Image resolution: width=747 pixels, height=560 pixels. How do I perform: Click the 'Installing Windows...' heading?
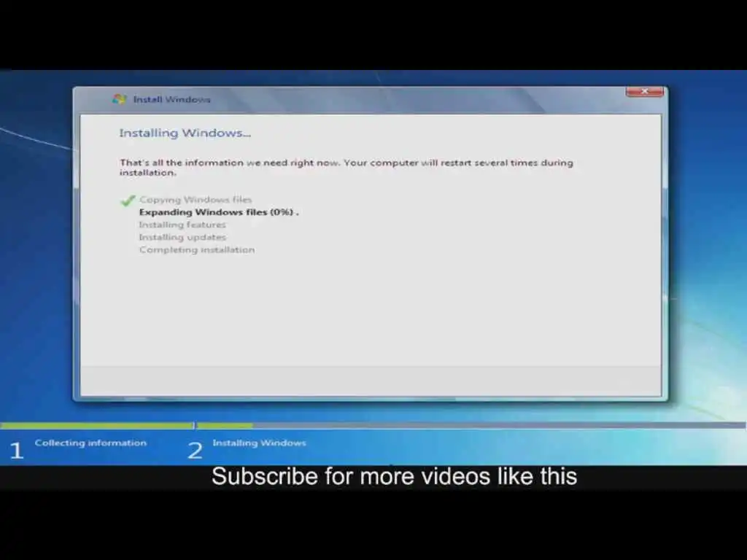(x=185, y=133)
